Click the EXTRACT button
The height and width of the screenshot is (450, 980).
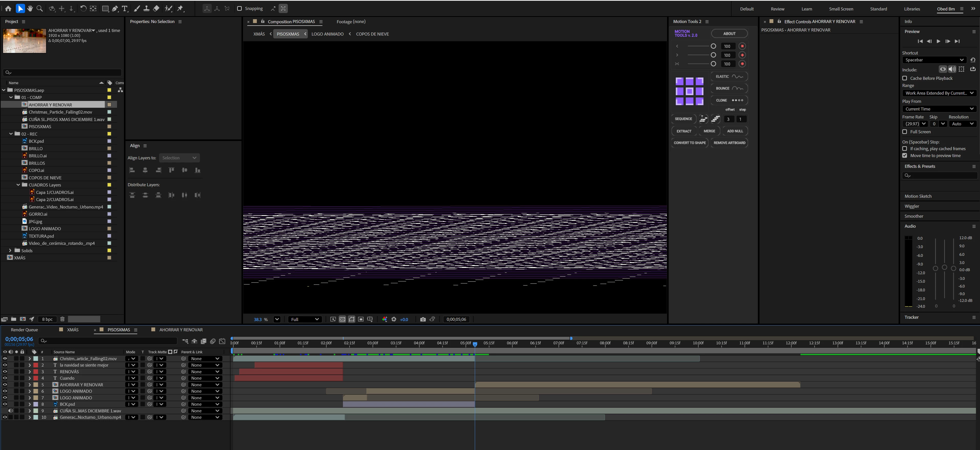pyautogui.click(x=684, y=131)
